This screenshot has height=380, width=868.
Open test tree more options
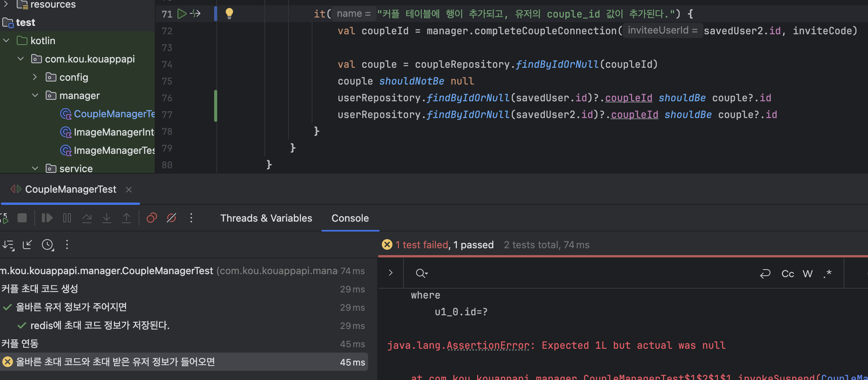[67, 244]
